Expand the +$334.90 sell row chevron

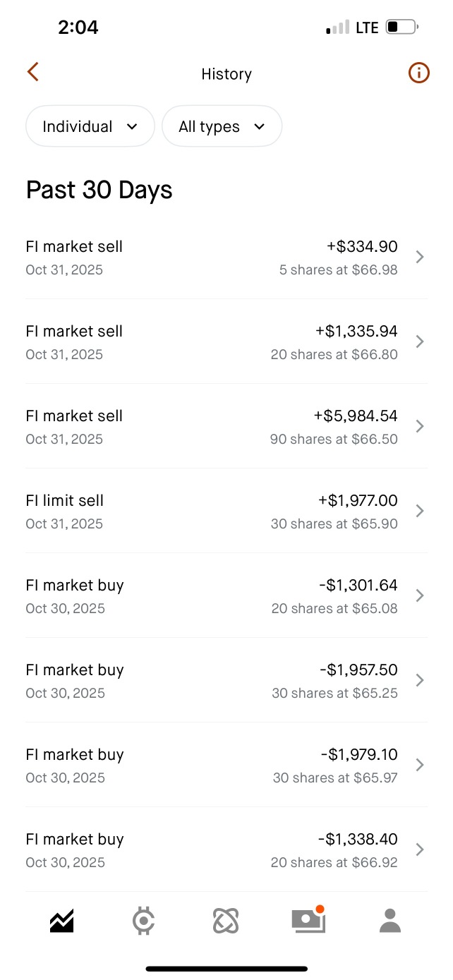(420, 257)
